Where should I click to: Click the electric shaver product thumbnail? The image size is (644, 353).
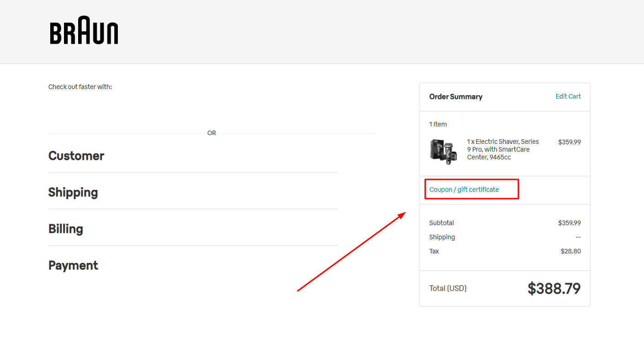tap(443, 152)
